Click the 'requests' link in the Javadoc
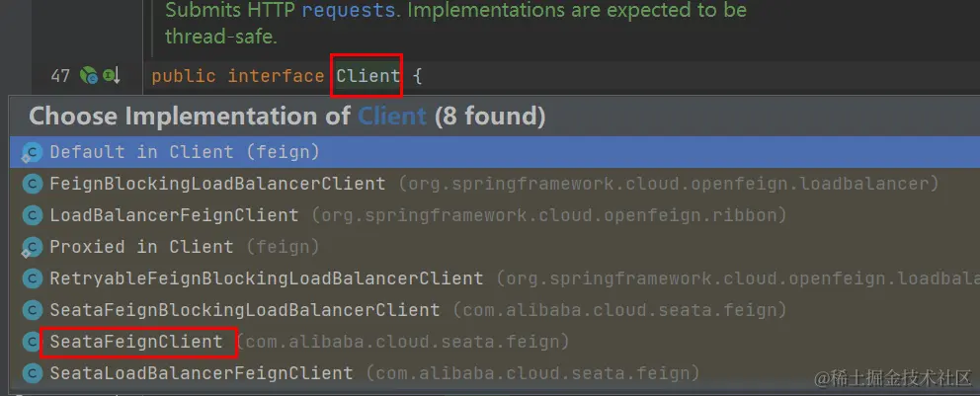This screenshot has height=396, width=980. [x=349, y=10]
